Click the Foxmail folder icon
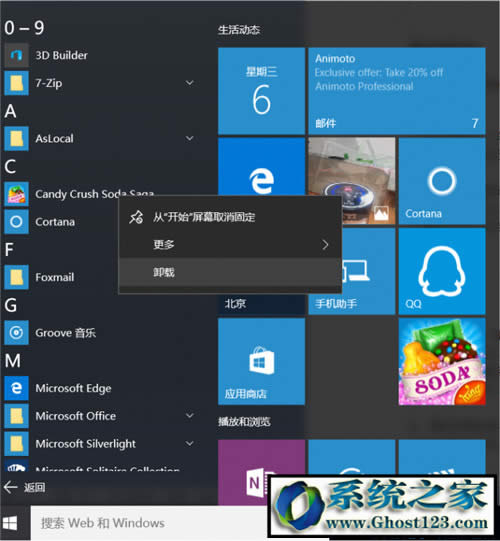500x541 pixels. click(16, 277)
